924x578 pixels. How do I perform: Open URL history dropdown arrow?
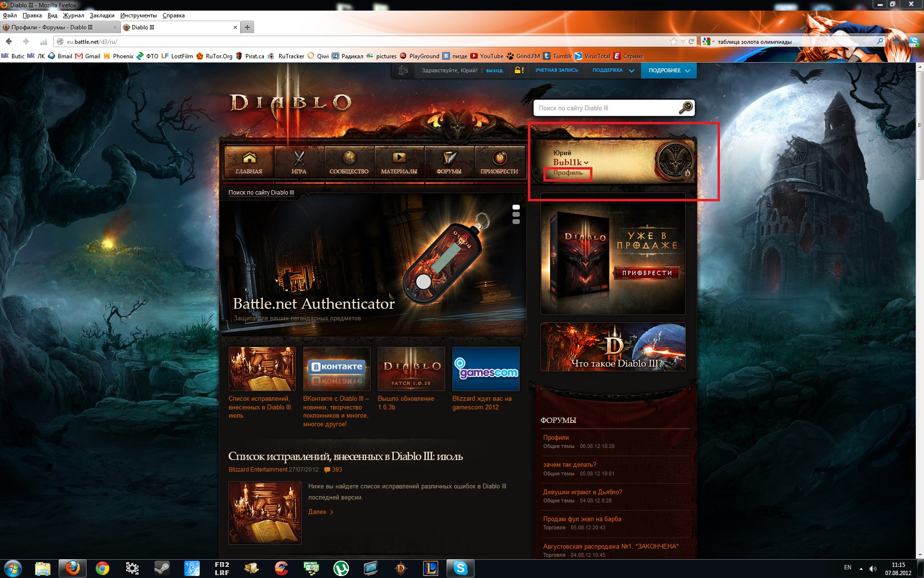click(683, 41)
